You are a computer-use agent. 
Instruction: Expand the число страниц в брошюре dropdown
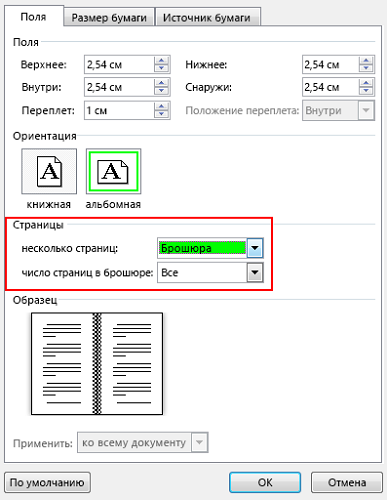click(255, 273)
